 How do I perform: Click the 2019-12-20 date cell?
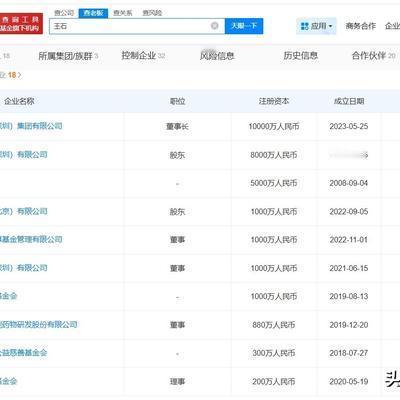click(x=349, y=325)
